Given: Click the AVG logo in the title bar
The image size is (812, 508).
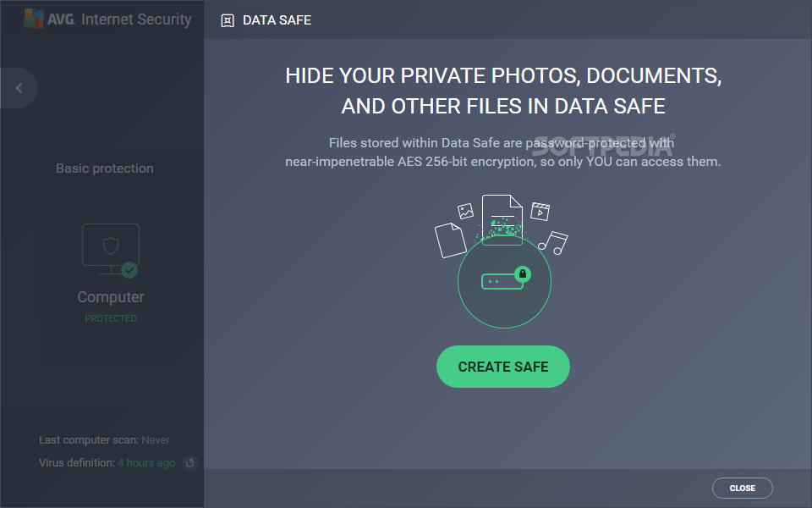Looking at the screenshot, I should coord(49,19).
